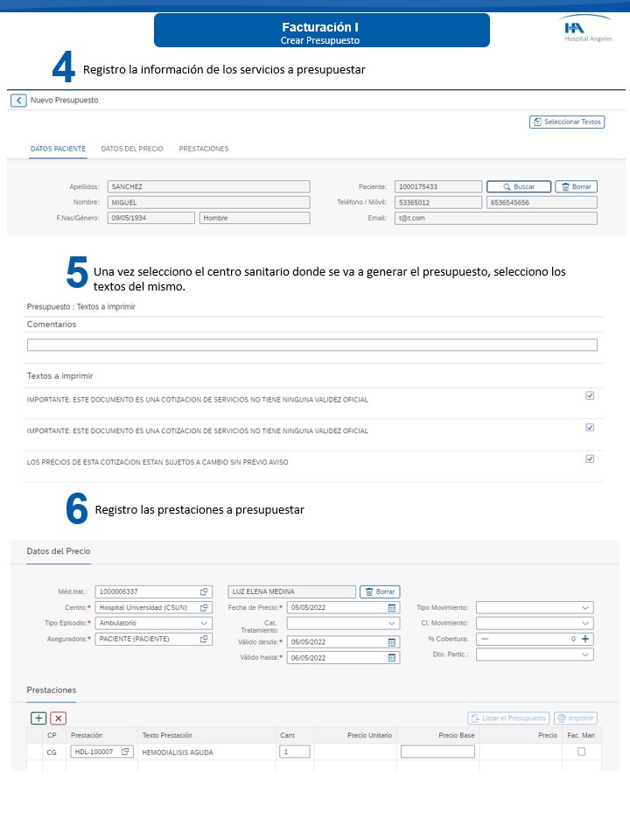Click the Seleccionar Textos button

point(567,122)
